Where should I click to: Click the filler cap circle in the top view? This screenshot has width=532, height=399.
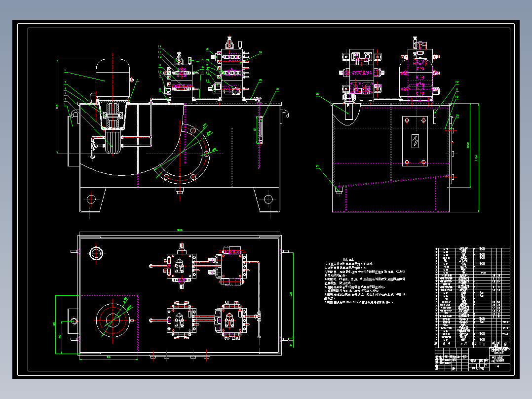coord(96,253)
